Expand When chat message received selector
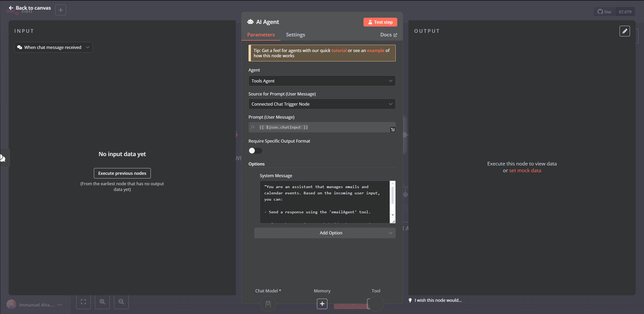644x314 pixels. [x=53, y=47]
